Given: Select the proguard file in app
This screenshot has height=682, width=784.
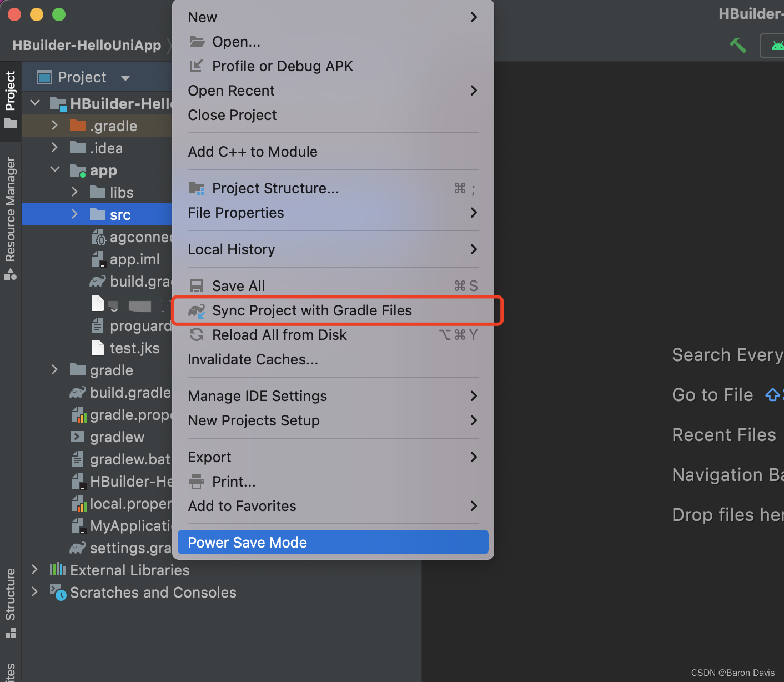Looking at the screenshot, I should [140, 326].
